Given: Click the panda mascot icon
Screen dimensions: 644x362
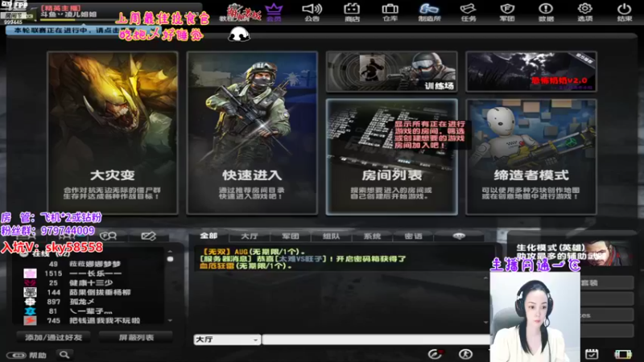Looking at the screenshot, I should (238, 35).
